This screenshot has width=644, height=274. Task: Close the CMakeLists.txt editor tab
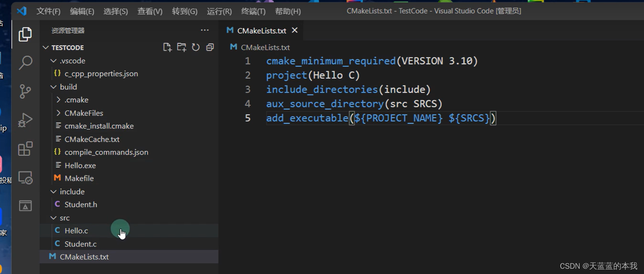295,30
